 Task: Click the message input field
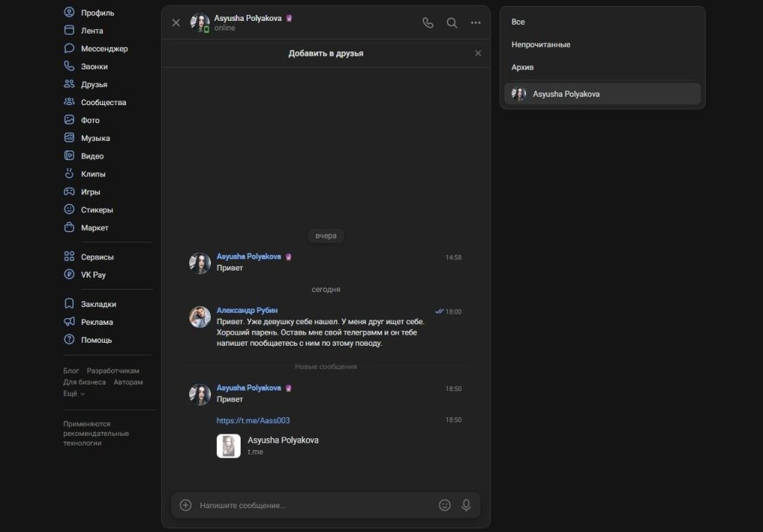[313, 505]
